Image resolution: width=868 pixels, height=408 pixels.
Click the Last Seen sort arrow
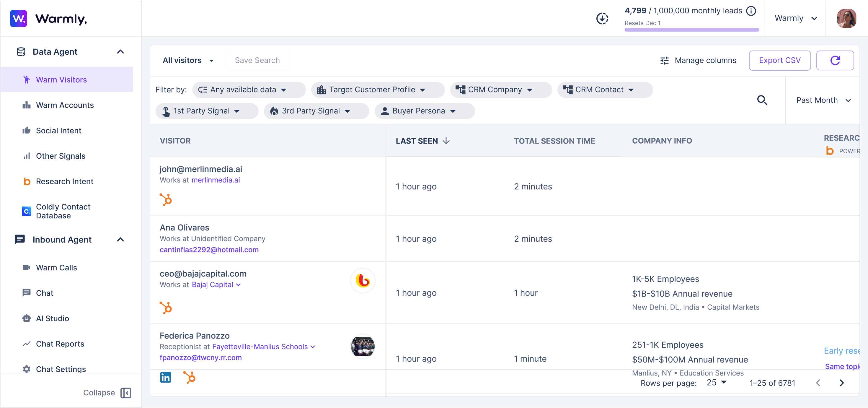446,141
